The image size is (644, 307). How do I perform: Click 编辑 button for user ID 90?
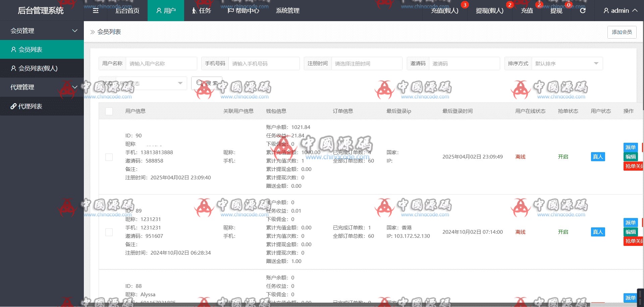(630, 157)
